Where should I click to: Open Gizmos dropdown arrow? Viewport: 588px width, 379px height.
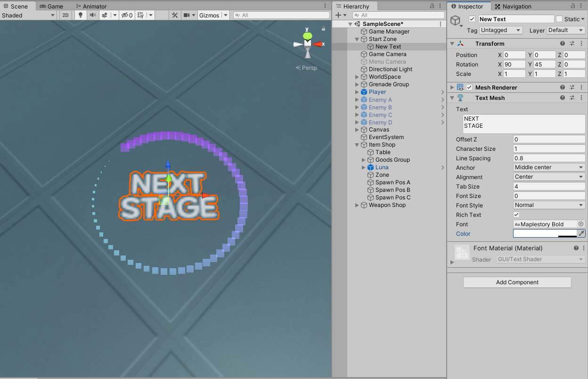[x=226, y=15]
